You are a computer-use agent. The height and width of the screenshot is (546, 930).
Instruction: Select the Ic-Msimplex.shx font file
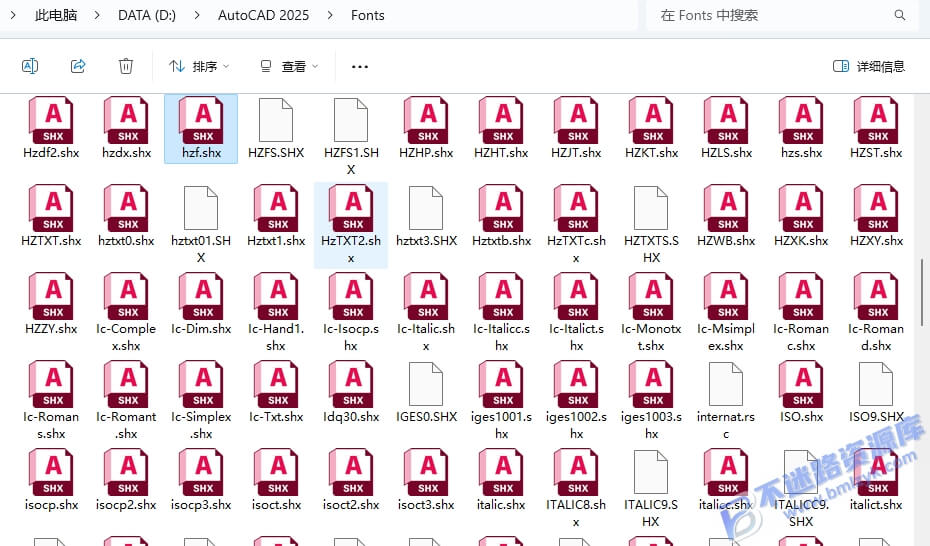click(x=727, y=312)
